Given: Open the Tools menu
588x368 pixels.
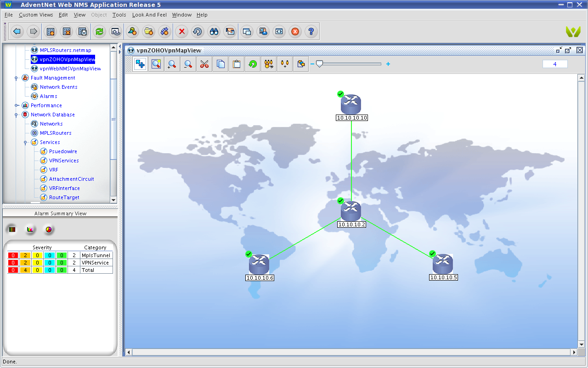Looking at the screenshot, I should click(x=119, y=15).
